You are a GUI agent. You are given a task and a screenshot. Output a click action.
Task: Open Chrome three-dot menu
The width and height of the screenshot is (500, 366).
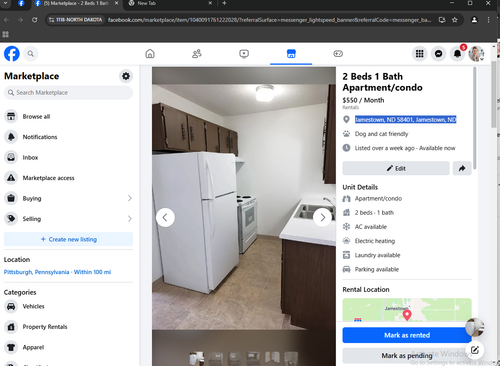coord(488,20)
